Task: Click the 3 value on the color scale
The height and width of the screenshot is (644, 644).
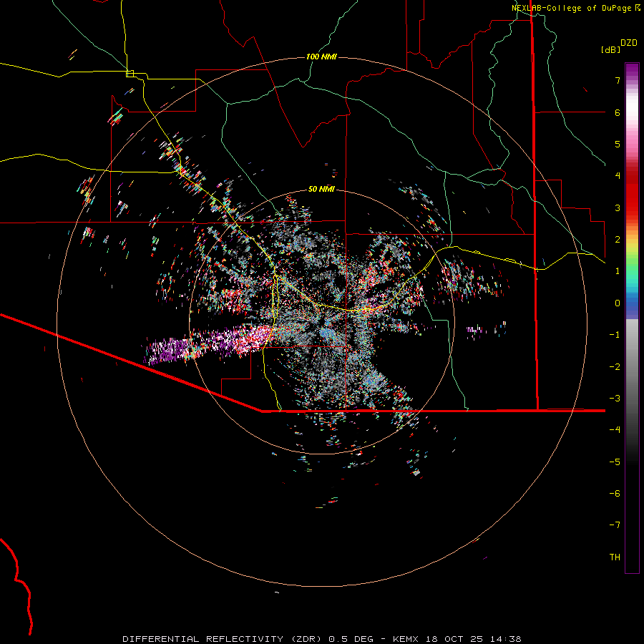Action: click(x=618, y=208)
